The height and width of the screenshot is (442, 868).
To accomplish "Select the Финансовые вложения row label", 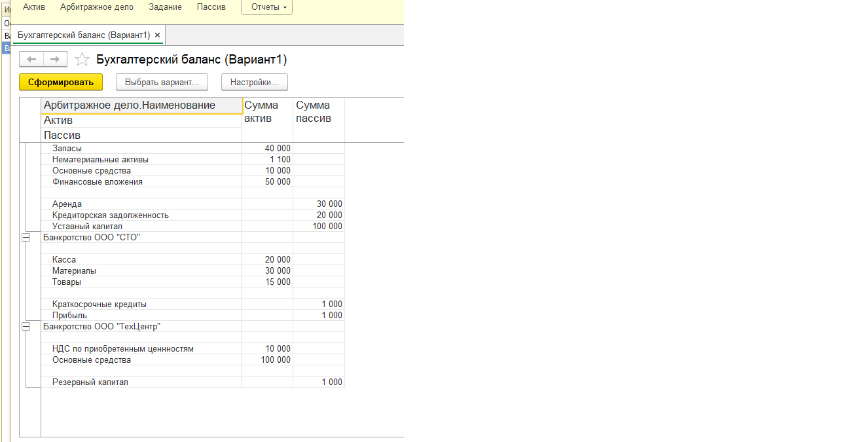I will click(98, 182).
